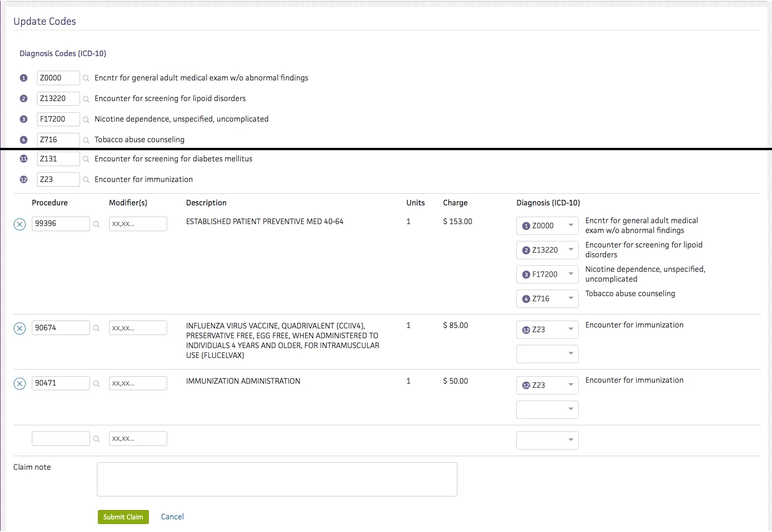Click the search icon next to Z0000 code
The width and height of the screenshot is (772, 532).
[86, 78]
